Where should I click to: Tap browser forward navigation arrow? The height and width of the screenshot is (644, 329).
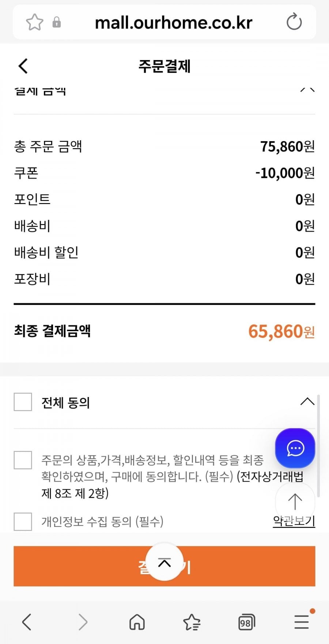pos(83,622)
